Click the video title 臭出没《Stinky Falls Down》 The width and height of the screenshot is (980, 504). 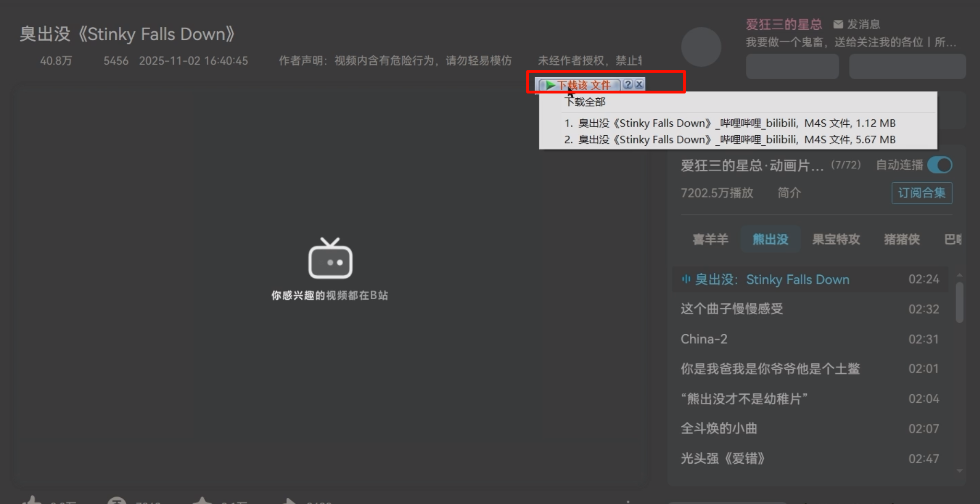coord(127,34)
